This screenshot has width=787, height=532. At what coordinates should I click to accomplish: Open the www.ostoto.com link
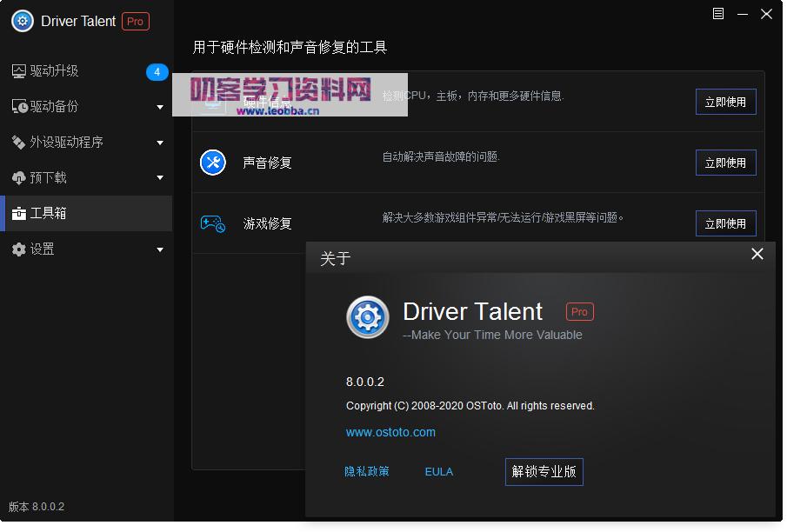(390, 432)
